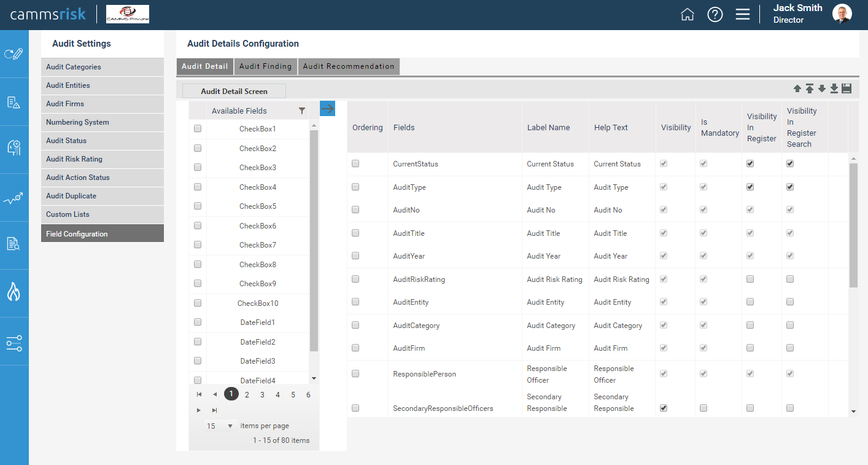This screenshot has height=465, width=868.
Task: Check the CheckBox1 available field
Action: coord(198,129)
